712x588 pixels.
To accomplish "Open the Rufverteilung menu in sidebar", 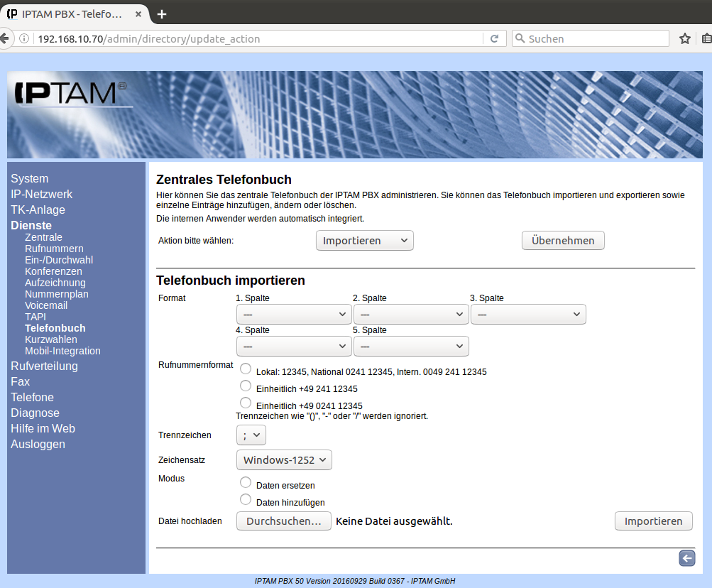I will click(x=44, y=366).
